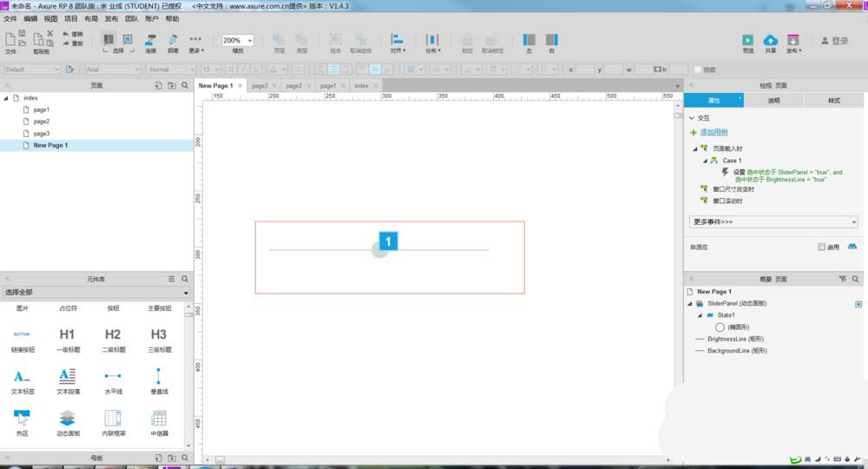Select the repeater (中继器) widget
868x469 pixels.
point(159,423)
